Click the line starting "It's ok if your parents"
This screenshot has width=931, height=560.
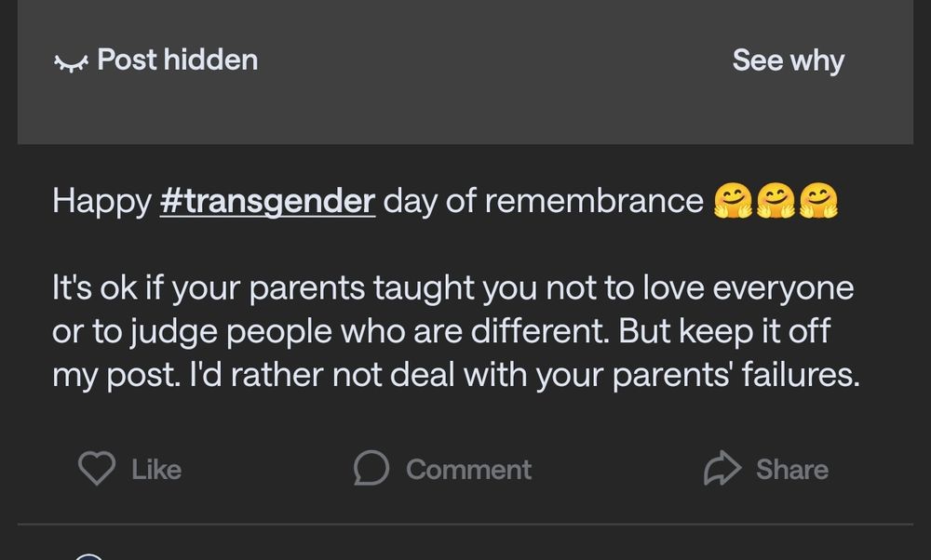[x=452, y=288]
